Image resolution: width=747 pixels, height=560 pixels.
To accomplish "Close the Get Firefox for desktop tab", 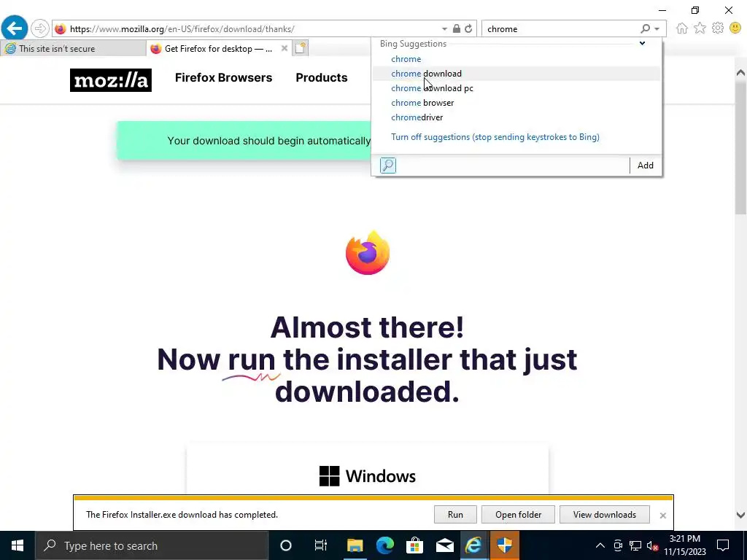I will coord(285,48).
